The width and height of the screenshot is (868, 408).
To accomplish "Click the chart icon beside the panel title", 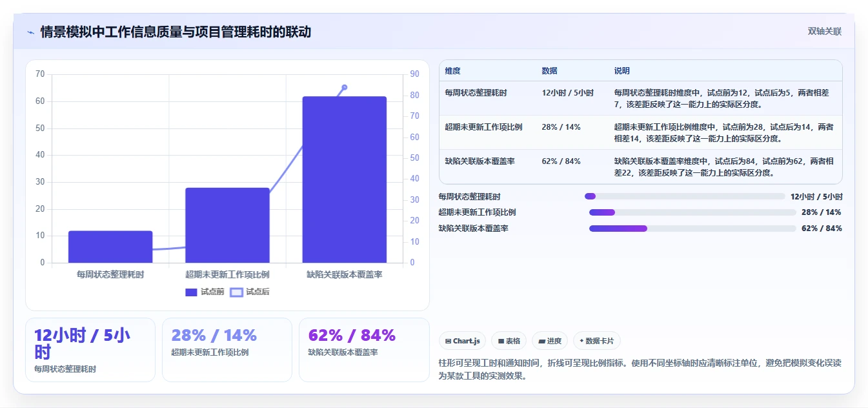I will click(30, 32).
